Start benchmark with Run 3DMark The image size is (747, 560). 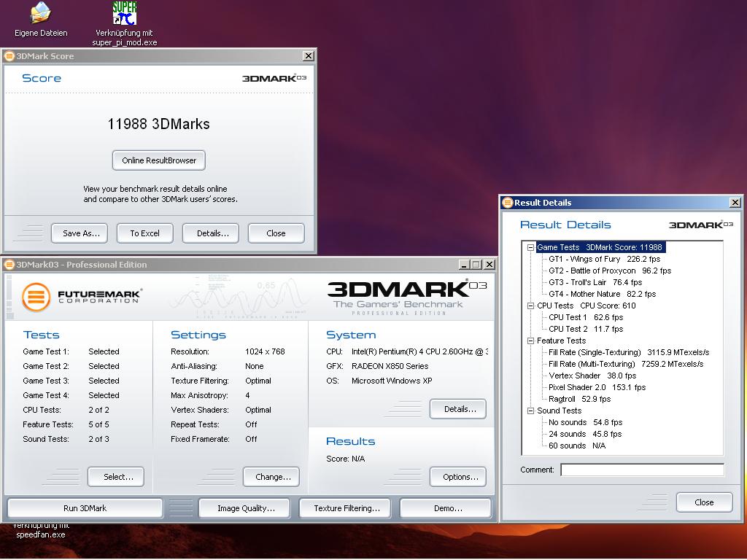point(85,508)
